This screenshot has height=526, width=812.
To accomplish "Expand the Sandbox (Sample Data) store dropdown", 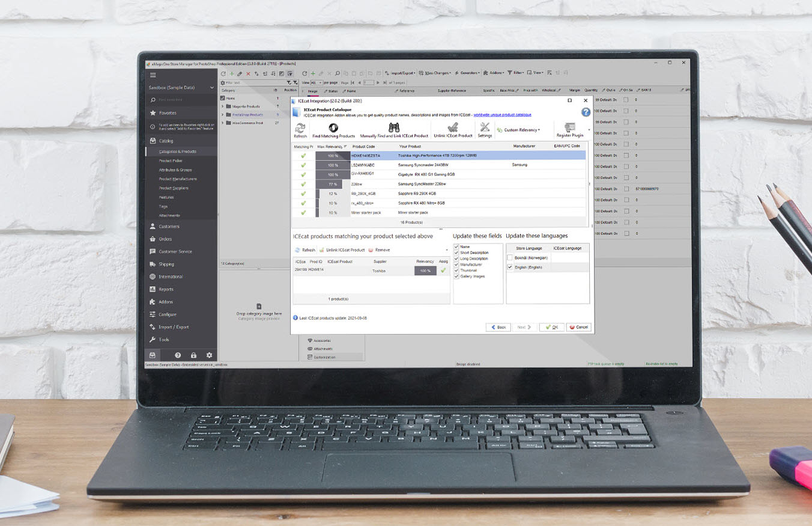I will [x=211, y=88].
